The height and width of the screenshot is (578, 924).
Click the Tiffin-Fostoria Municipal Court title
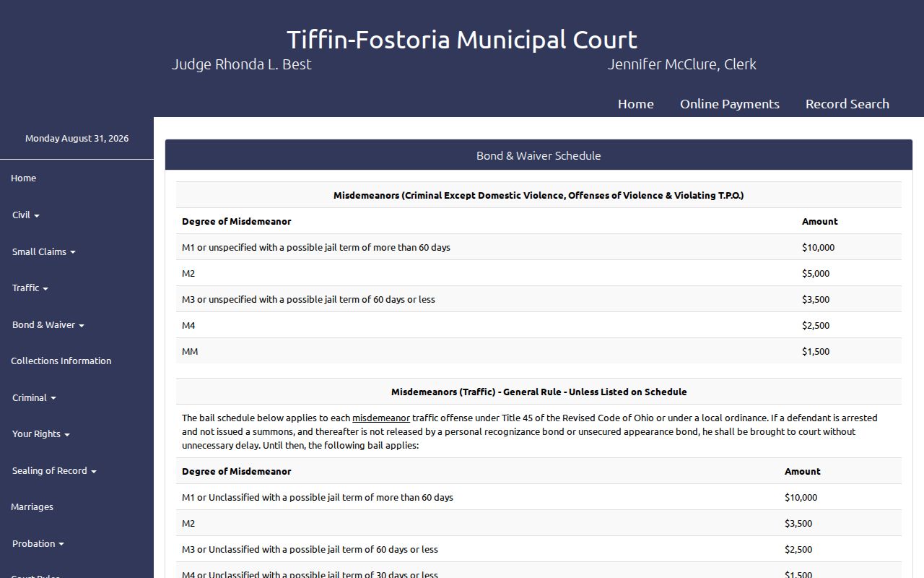point(462,39)
